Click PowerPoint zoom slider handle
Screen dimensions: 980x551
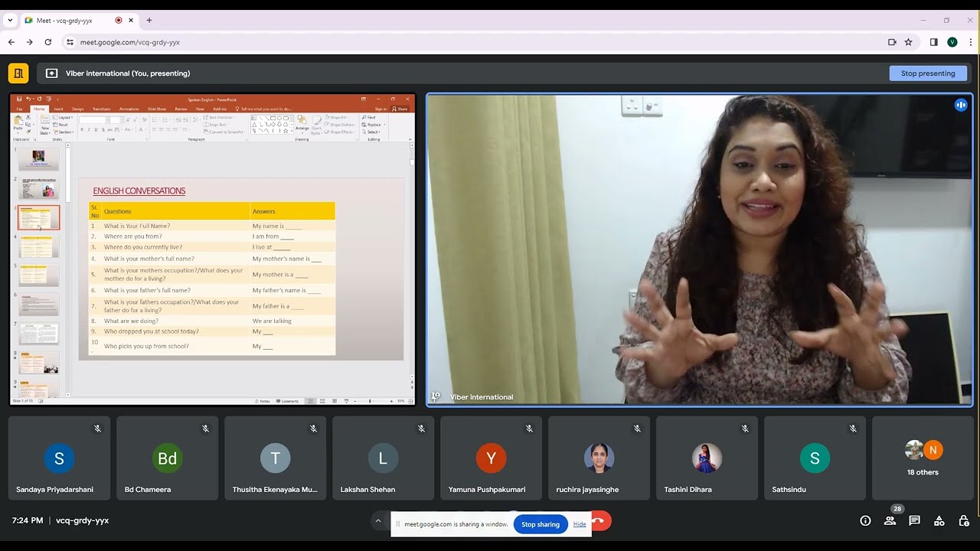tap(370, 401)
